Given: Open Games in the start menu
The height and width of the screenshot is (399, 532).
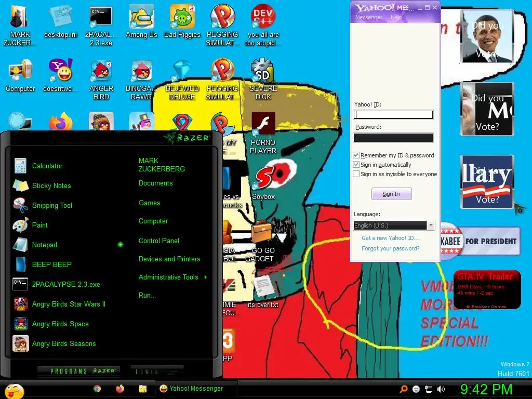Looking at the screenshot, I should click(x=149, y=203).
